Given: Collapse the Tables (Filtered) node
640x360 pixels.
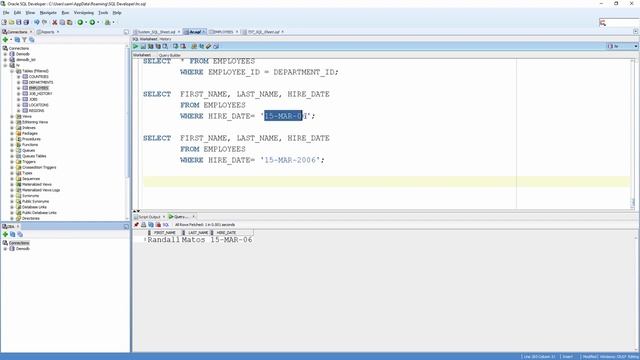Looking at the screenshot, I should tap(12, 71).
